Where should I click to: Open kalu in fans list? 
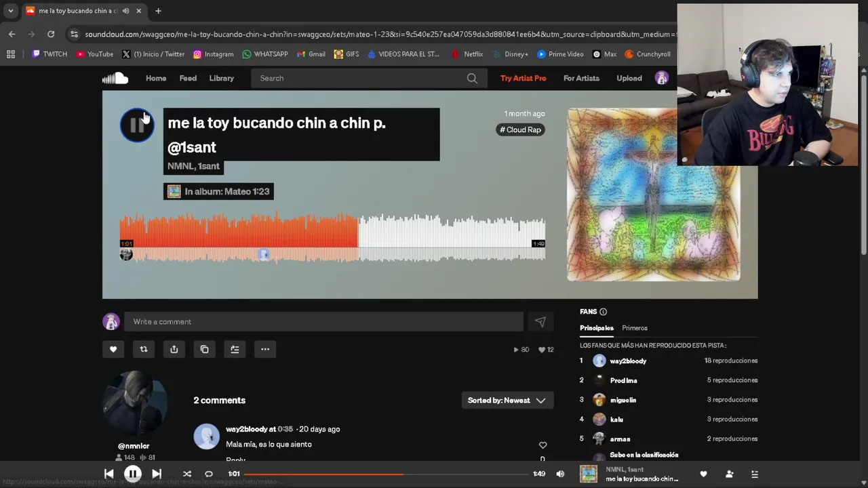(616, 420)
